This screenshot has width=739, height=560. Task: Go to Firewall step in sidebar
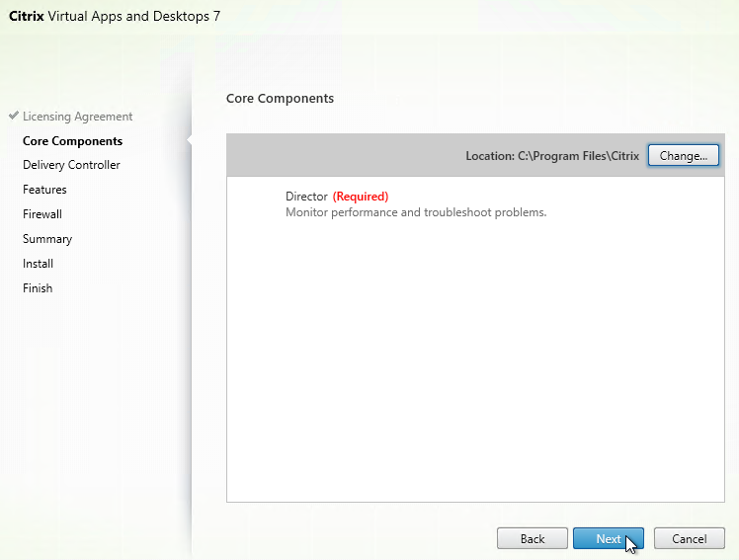[42, 213]
